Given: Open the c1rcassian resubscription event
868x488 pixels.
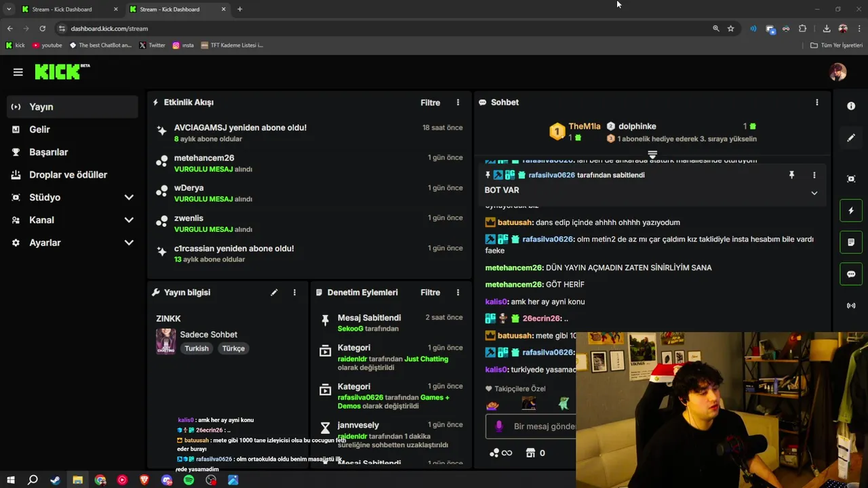Looking at the screenshot, I should point(309,253).
